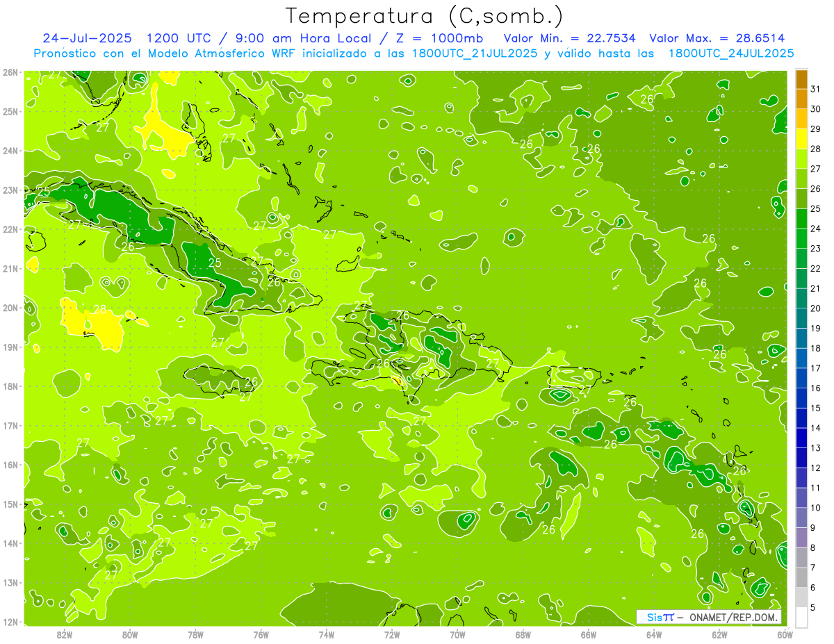Click the 76W longitude axis label
The width and height of the screenshot is (834, 644).
[x=261, y=634]
